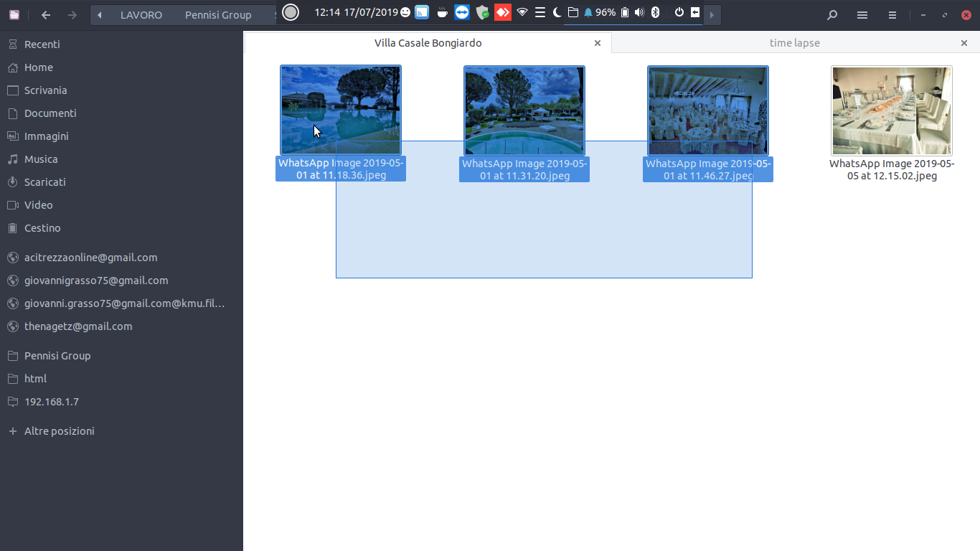Click the round Activities button in top panel
The width and height of the screenshot is (980, 551).
click(291, 11)
